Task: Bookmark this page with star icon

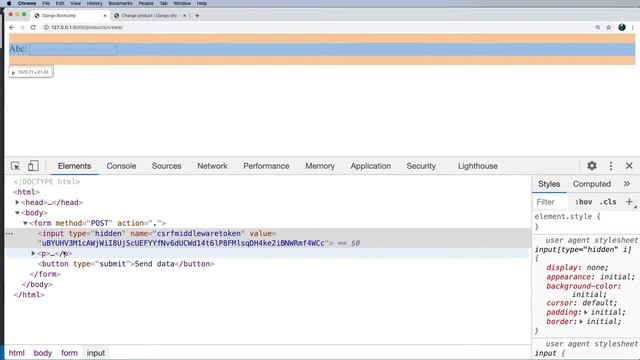Action: tap(609, 27)
